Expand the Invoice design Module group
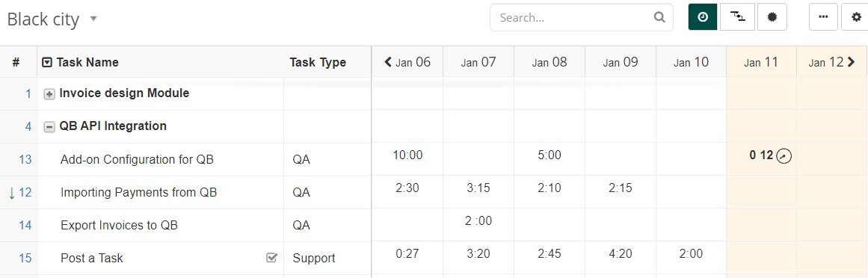The height and width of the screenshot is (278, 868). (49, 94)
